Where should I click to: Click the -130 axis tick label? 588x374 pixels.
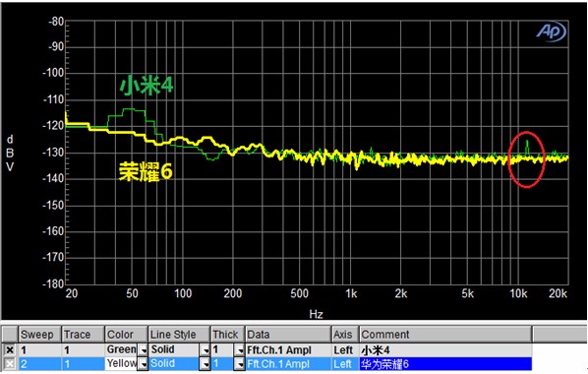point(53,153)
